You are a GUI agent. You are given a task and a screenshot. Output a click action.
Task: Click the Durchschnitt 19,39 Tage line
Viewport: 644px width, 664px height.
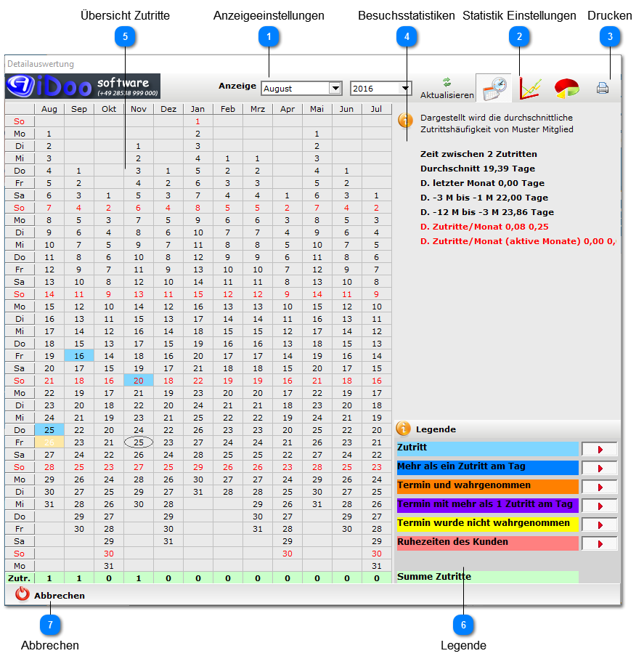pos(477,169)
